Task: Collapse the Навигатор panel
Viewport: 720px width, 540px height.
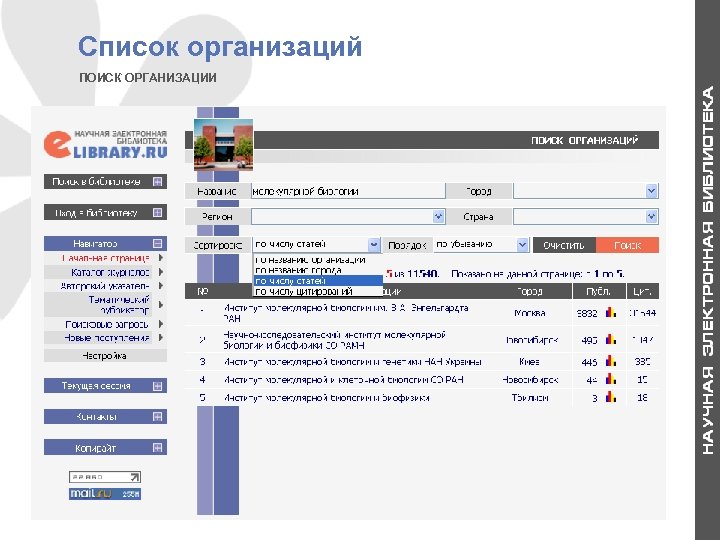Action: (157, 243)
